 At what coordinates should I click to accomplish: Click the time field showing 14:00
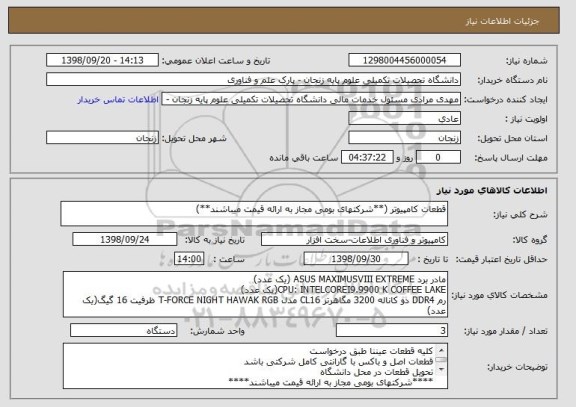pos(189,259)
